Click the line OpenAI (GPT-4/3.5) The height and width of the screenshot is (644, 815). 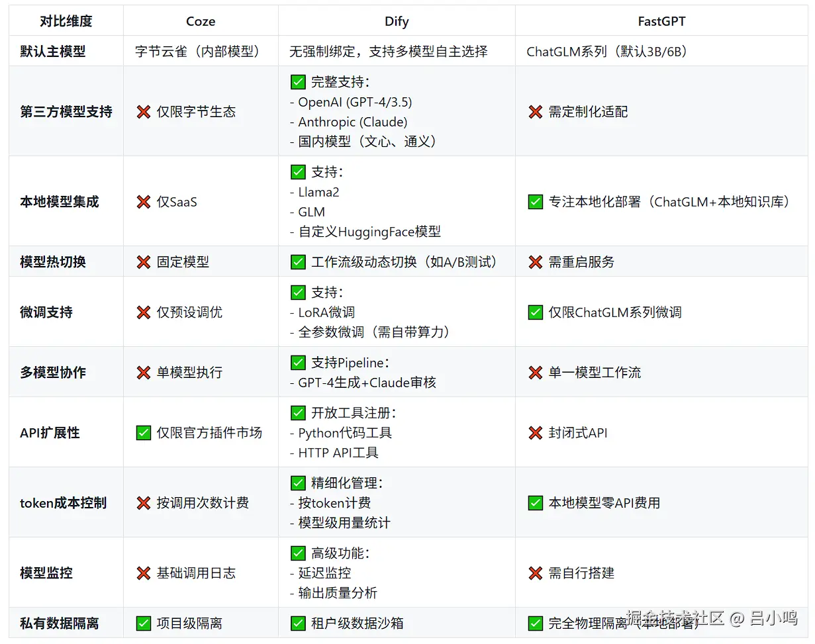point(351,102)
